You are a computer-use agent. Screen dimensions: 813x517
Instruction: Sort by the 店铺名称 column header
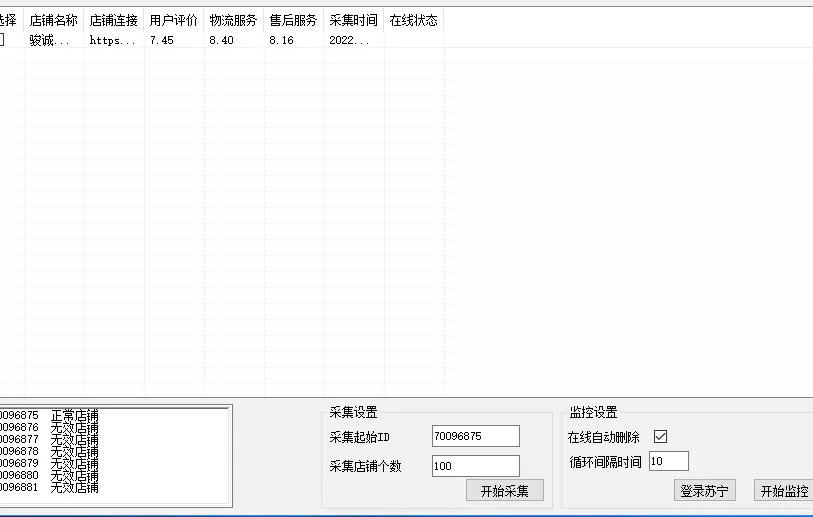[x=54, y=20]
